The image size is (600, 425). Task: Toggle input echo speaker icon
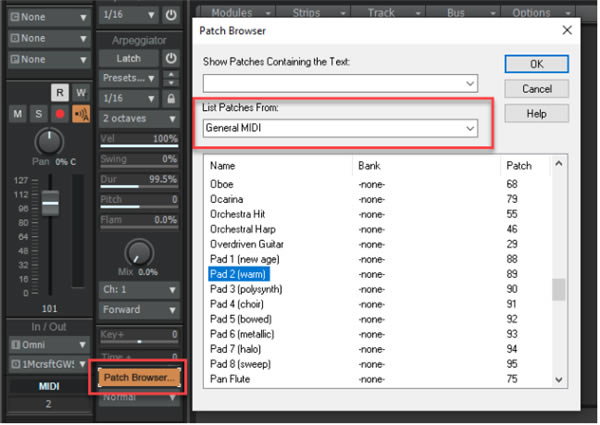click(78, 114)
